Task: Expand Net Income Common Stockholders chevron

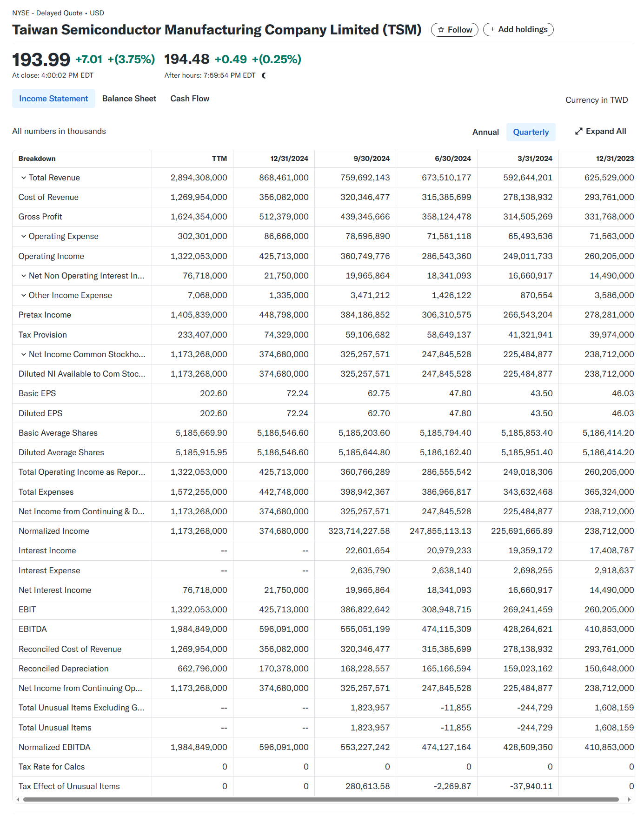Action: (x=23, y=354)
